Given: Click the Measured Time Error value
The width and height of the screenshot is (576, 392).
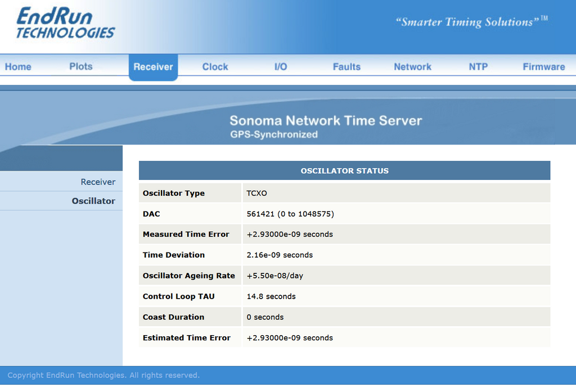Looking at the screenshot, I should click(290, 235).
